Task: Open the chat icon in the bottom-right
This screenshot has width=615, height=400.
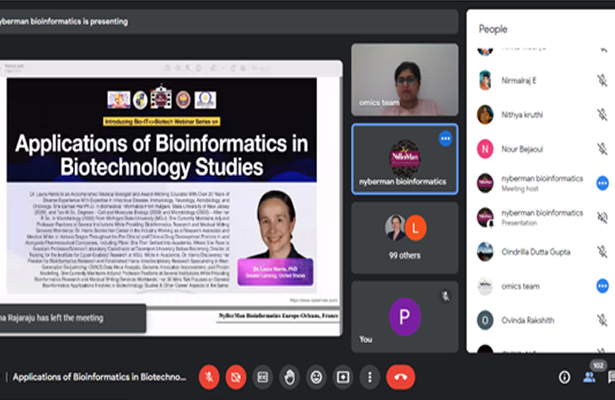Action: click(x=611, y=377)
